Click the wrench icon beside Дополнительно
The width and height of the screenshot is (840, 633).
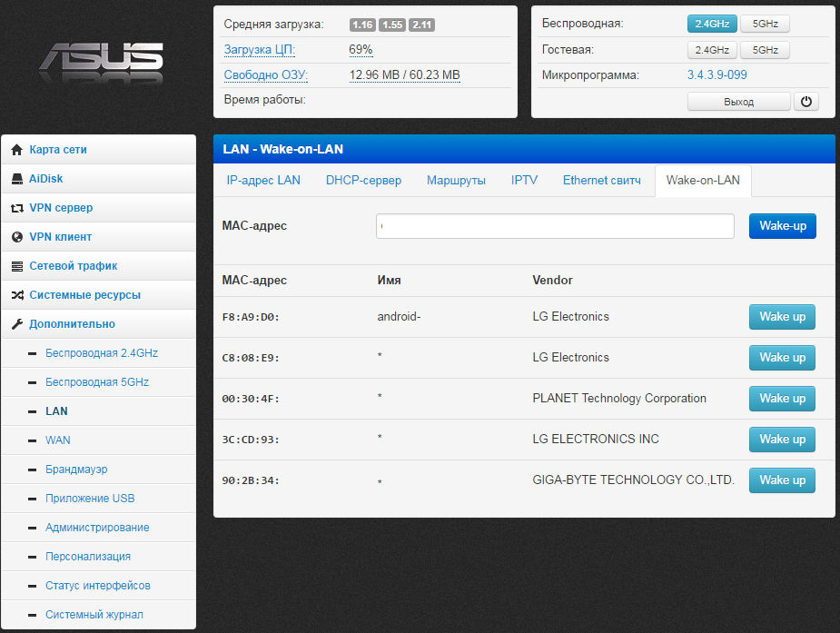click(x=16, y=324)
